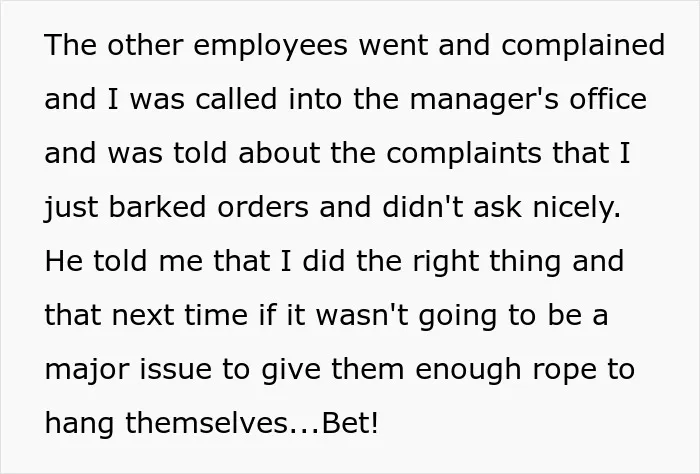
Task: Click the word "complained"
Action: [x=583, y=46]
